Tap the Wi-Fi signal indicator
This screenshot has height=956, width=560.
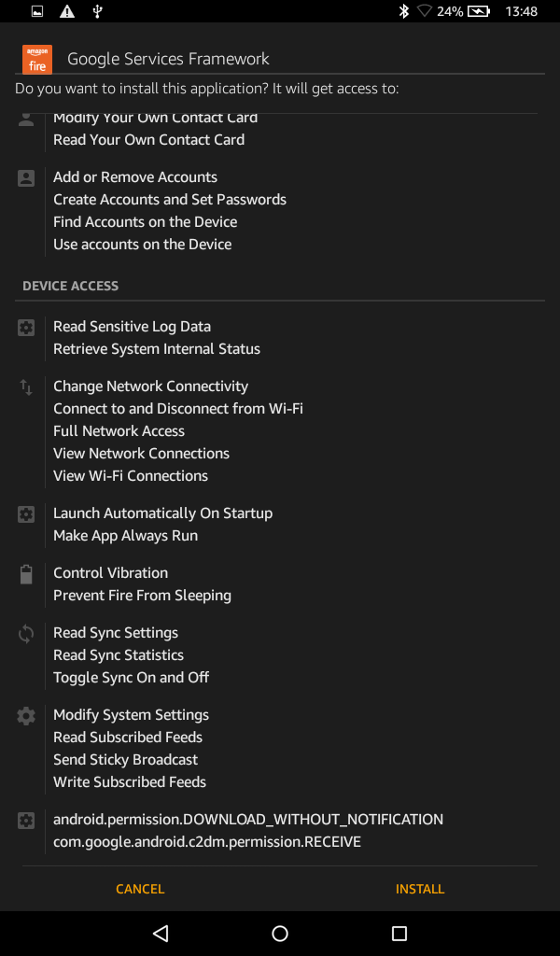pos(425,11)
